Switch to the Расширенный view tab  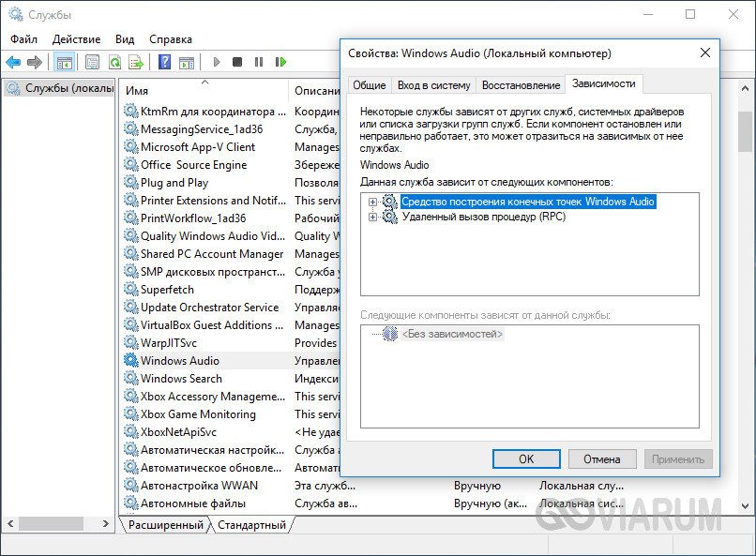(x=166, y=525)
